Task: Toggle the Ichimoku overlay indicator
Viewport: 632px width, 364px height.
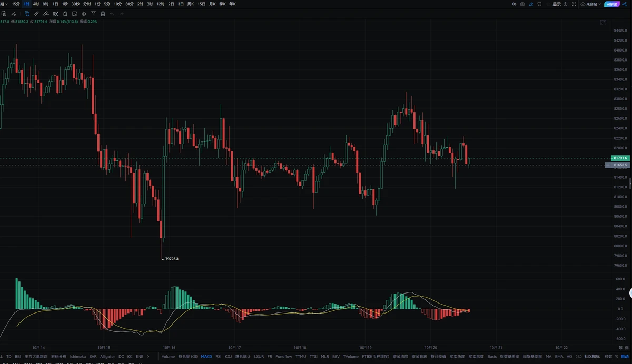Action: click(x=78, y=356)
